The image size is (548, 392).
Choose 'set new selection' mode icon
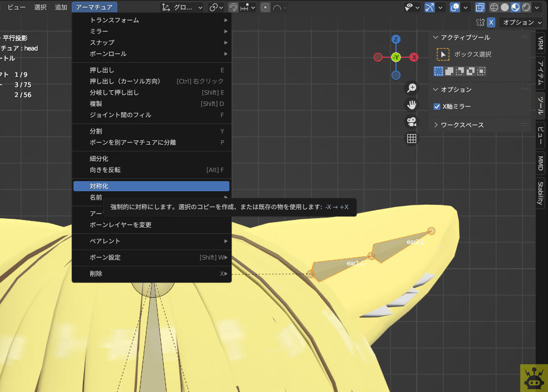tap(438, 71)
